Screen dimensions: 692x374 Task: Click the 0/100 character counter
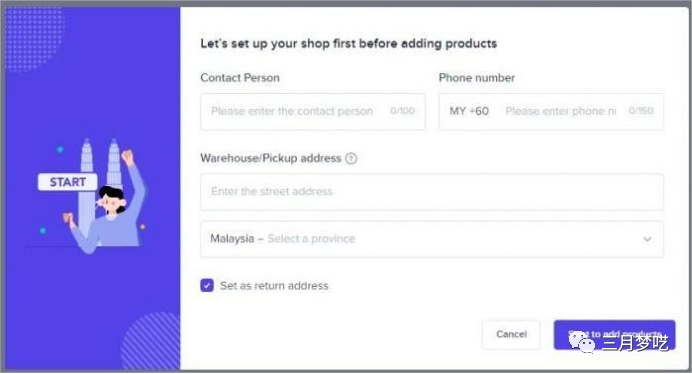[402, 111]
